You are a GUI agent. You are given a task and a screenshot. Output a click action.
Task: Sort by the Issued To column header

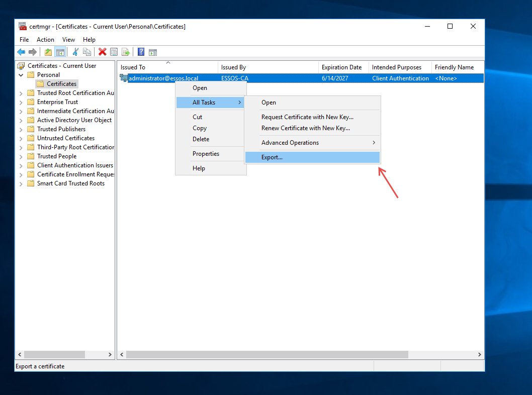pos(167,67)
